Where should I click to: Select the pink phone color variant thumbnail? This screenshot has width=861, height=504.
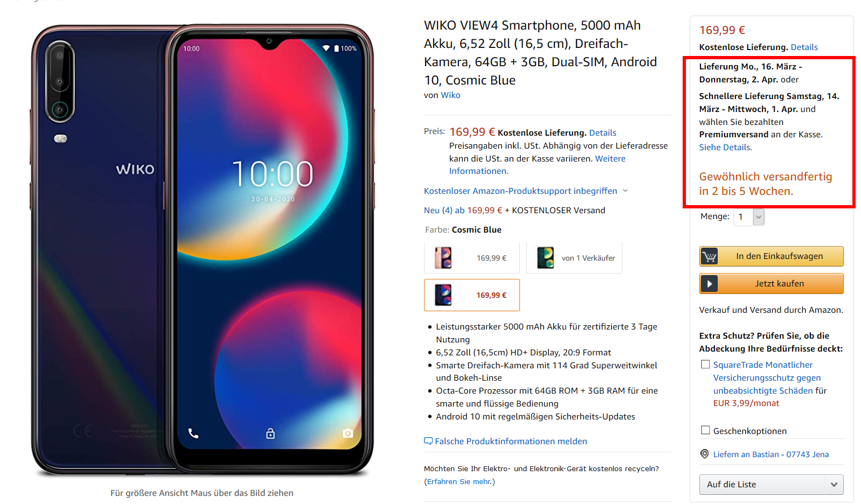pyautogui.click(x=472, y=258)
